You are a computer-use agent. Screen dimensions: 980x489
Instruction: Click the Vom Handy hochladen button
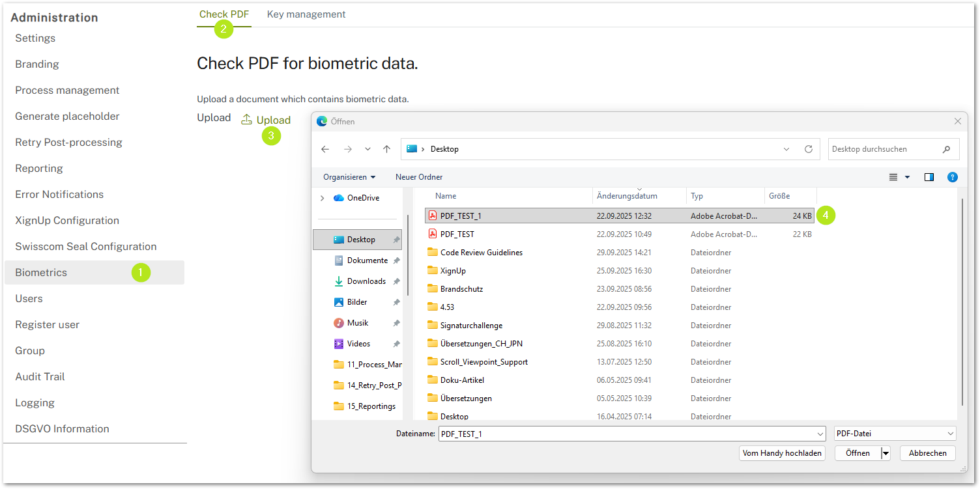[x=782, y=453]
